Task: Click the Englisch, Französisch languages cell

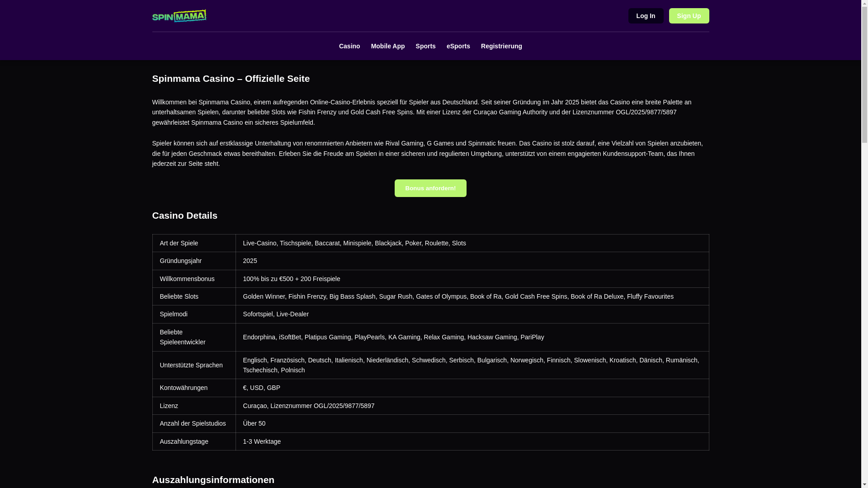Action: click(x=472, y=365)
